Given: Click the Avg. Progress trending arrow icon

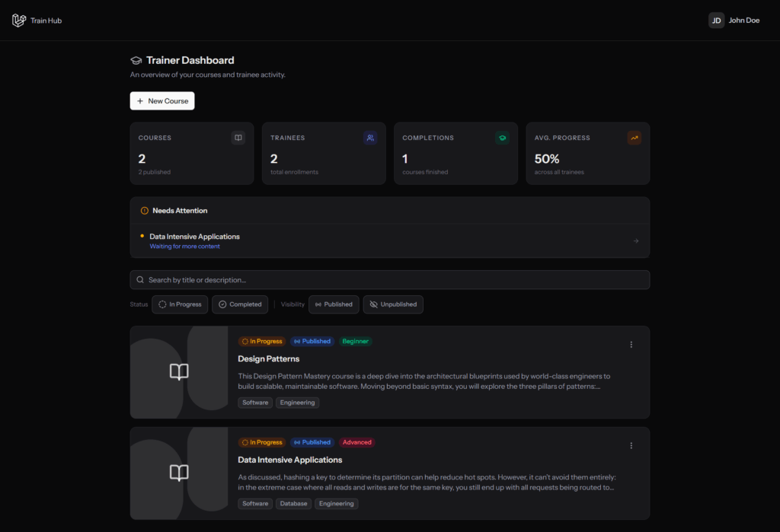Looking at the screenshot, I should (x=635, y=138).
